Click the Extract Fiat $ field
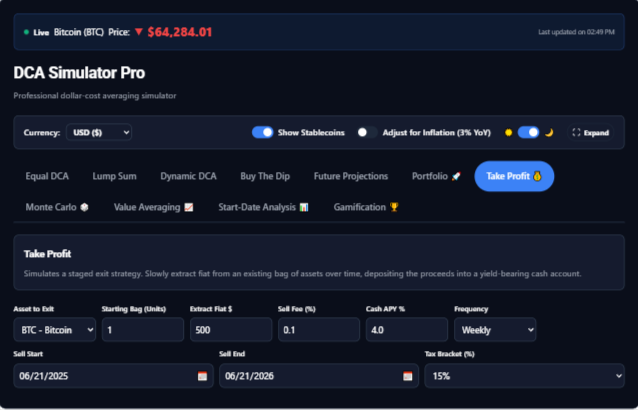This screenshot has width=638, height=410. click(231, 329)
